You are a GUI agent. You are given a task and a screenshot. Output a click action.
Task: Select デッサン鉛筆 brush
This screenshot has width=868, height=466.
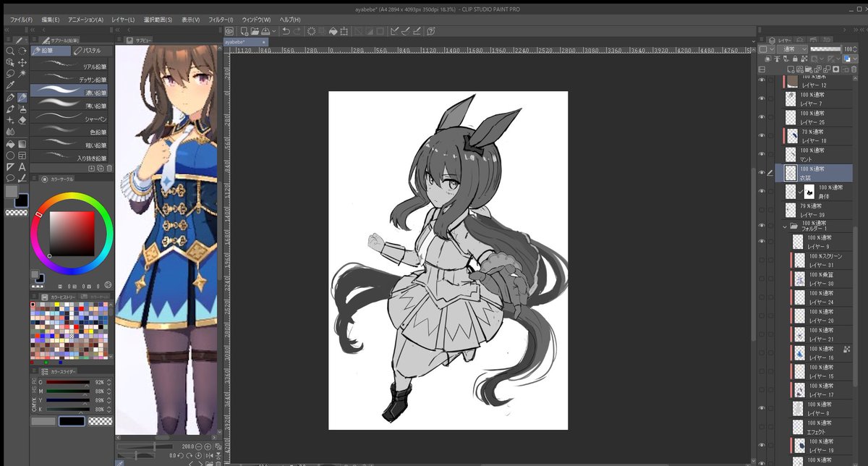tap(70, 79)
